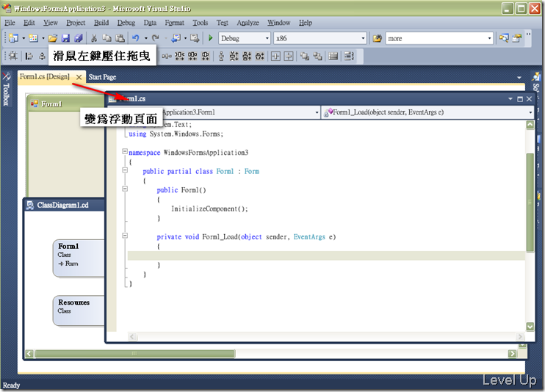The height and width of the screenshot is (392, 545).
Task: Open the Format menu
Action: coord(174,23)
